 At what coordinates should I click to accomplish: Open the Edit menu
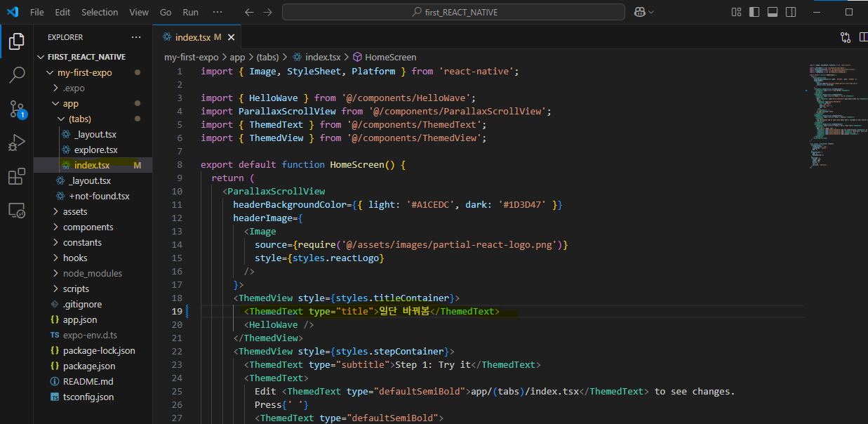tap(62, 12)
